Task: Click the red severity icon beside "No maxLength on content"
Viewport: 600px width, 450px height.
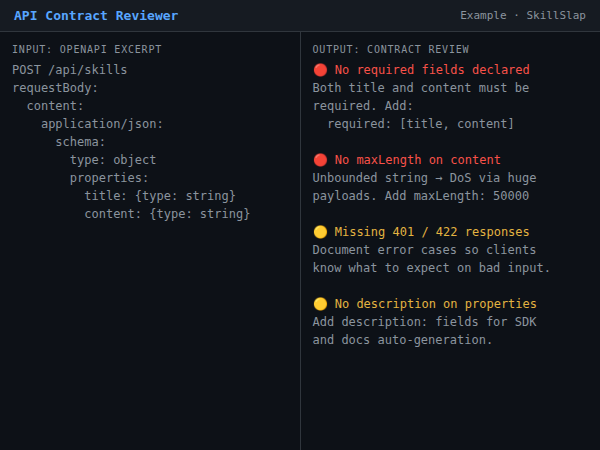Action: tap(320, 160)
